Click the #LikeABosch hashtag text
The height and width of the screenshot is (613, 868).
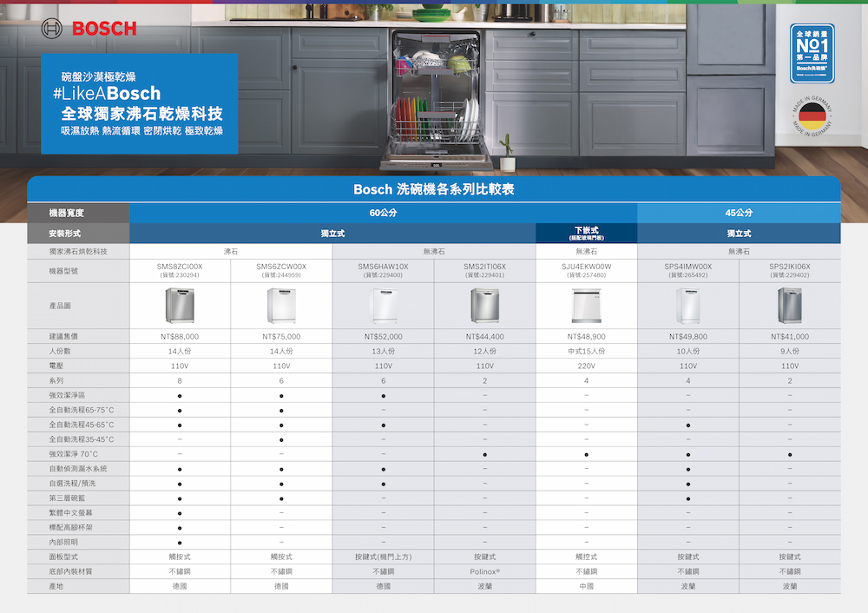tap(107, 94)
